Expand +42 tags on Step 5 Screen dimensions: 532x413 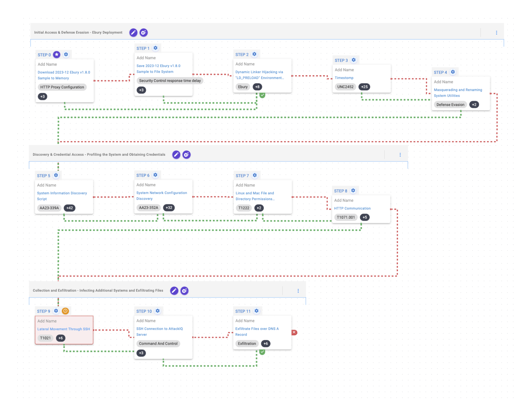(x=69, y=208)
